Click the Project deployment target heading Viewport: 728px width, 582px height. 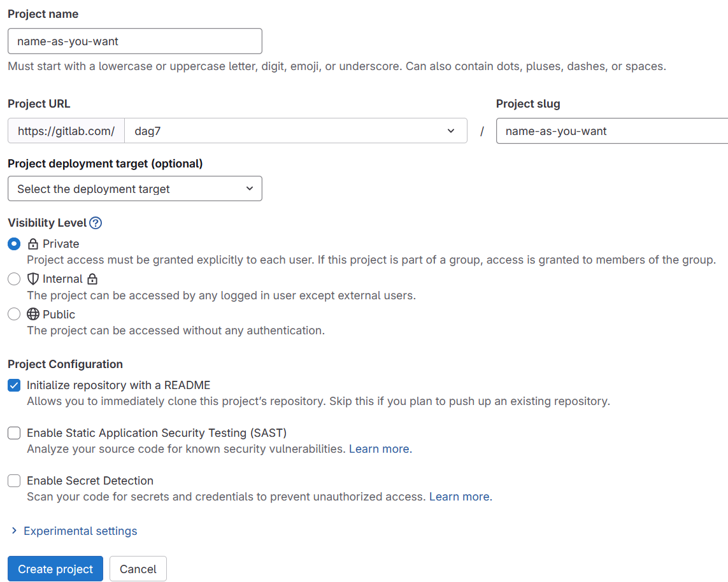tap(105, 164)
